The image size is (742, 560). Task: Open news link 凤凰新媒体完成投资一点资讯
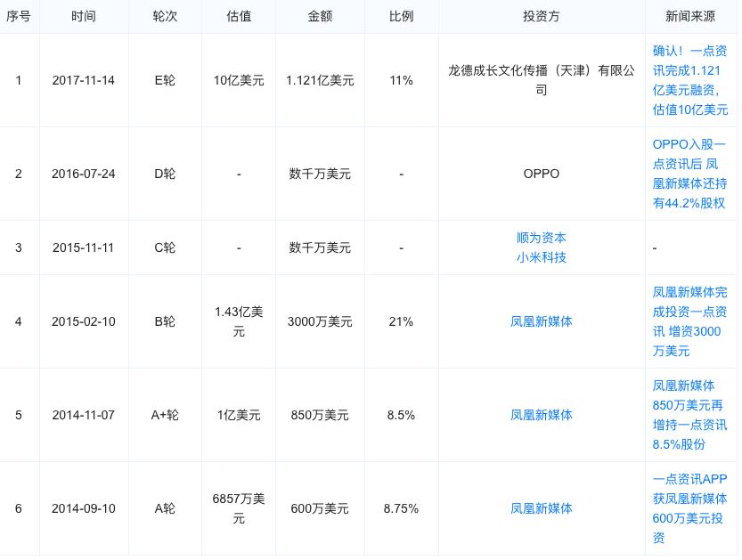coord(690,321)
